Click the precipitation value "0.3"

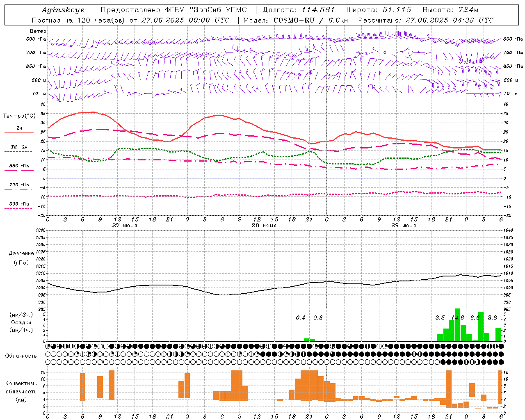pos(318,318)
